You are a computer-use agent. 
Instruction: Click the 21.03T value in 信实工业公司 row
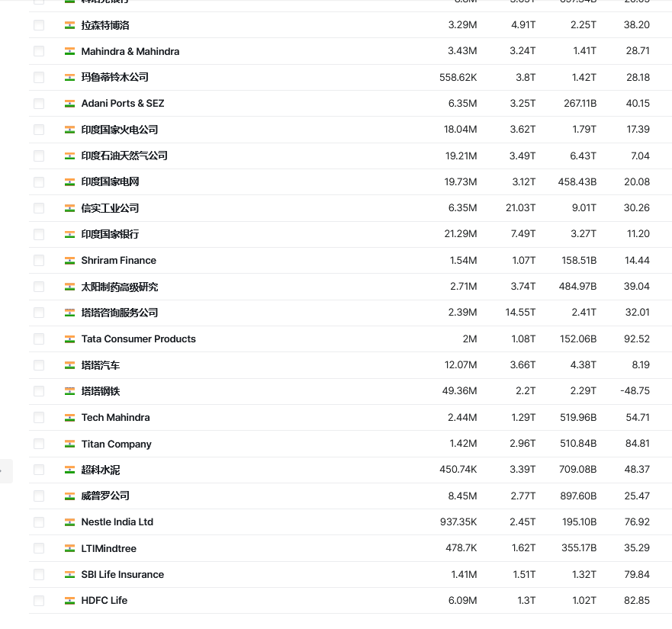click(x=522, y=208)
